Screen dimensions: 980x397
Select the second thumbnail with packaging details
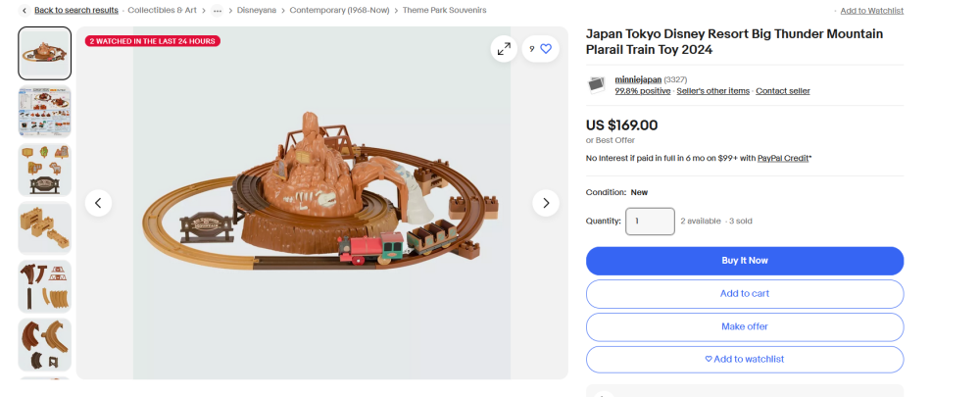click(x=45, y=111)
